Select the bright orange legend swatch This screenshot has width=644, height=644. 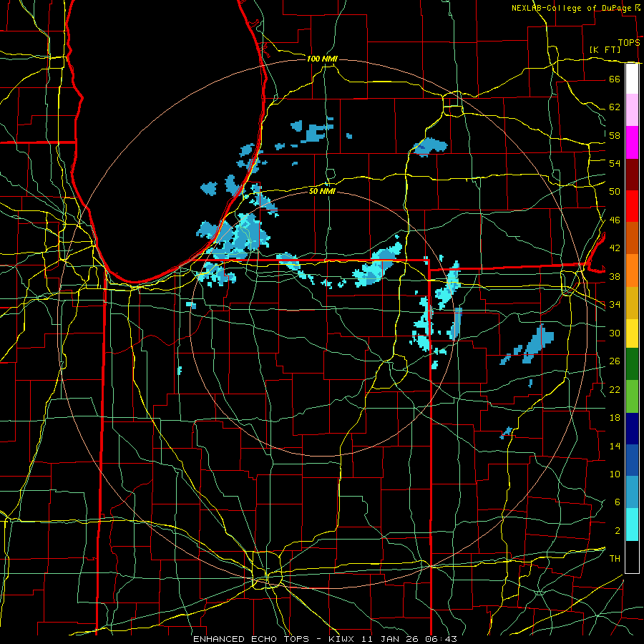click(632, 270)
